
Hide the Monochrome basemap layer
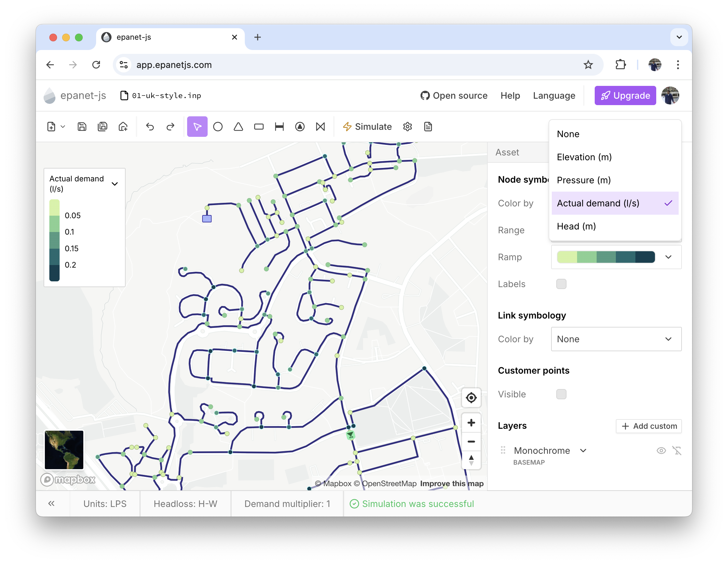click(661, 451)
